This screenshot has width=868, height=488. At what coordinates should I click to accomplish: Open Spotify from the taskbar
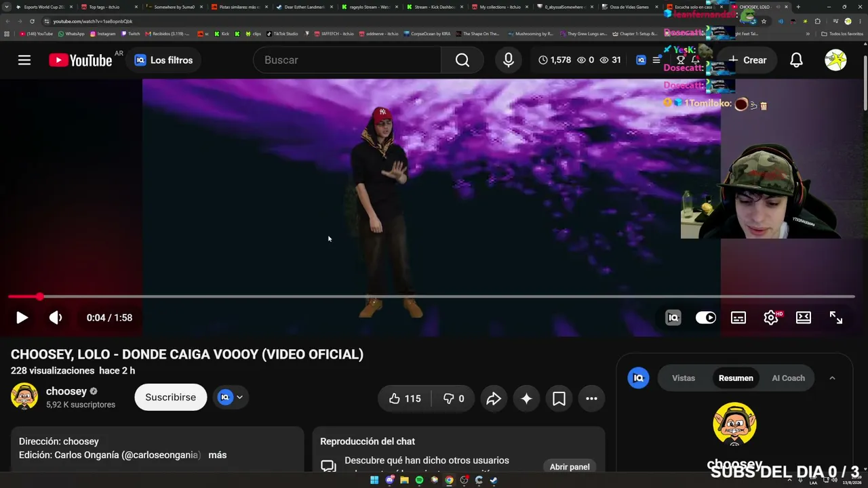point(419,481)
